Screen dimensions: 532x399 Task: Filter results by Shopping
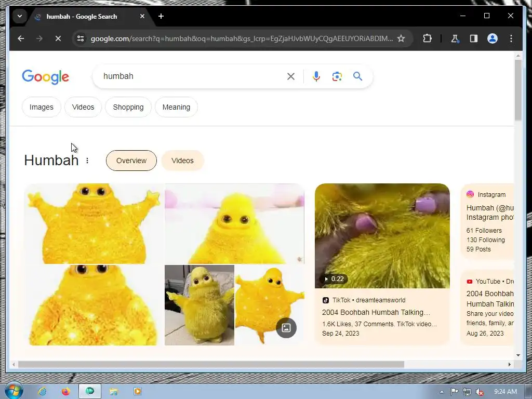(x=128, y=107)
